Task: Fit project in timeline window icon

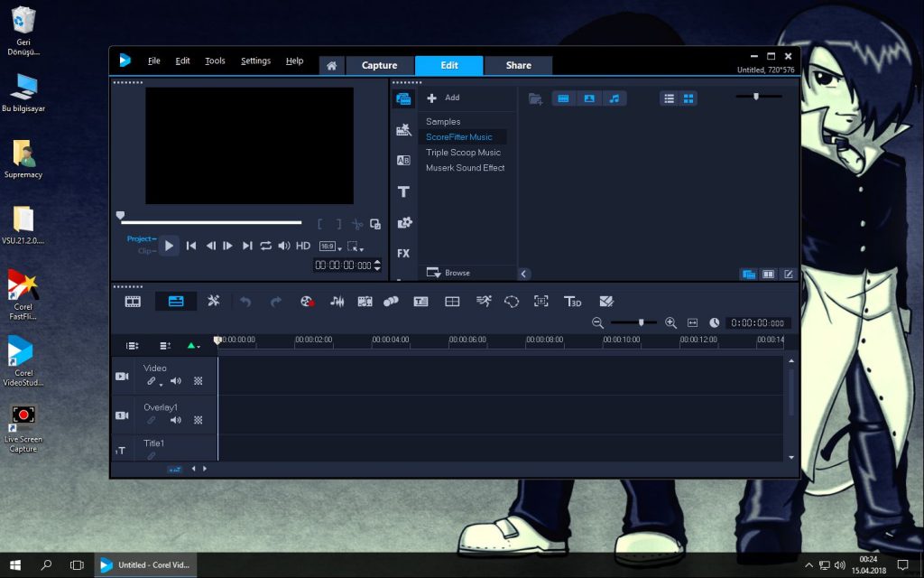Action: pyautogui.click(x=692, y=322)
